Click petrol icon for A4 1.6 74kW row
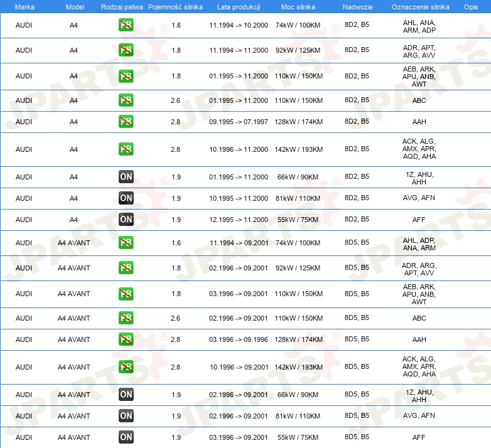The height and width of the screenshot is (448, 491). 126,25
